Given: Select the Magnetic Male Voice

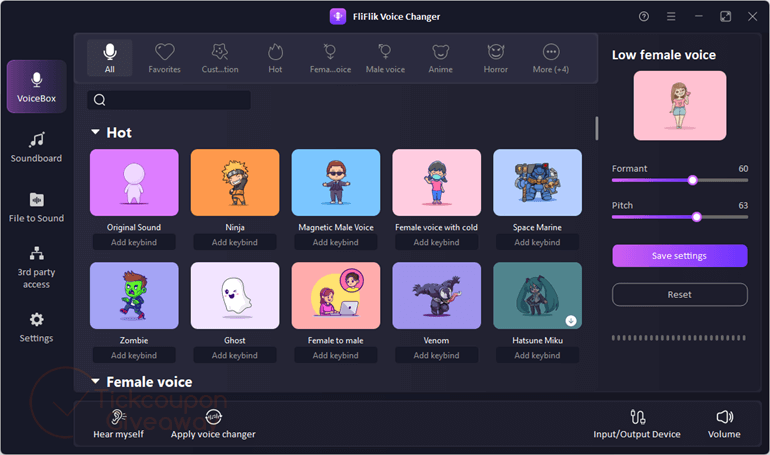Looking at the screenshot, I should tap(336, 183).
